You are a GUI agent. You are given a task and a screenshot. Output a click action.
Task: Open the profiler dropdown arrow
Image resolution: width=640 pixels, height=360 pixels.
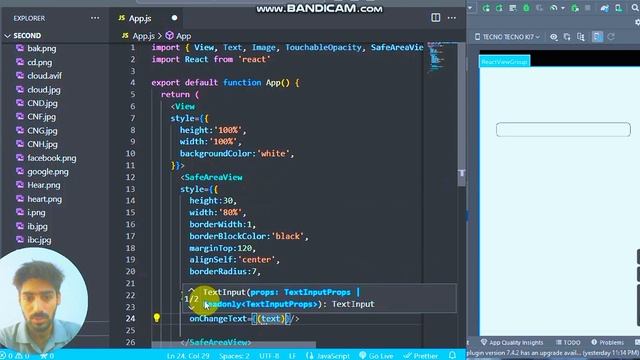tap(563, 8)
